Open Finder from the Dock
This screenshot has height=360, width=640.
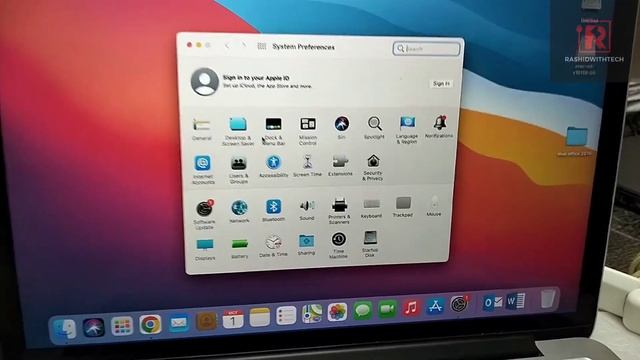click(65, 329)
